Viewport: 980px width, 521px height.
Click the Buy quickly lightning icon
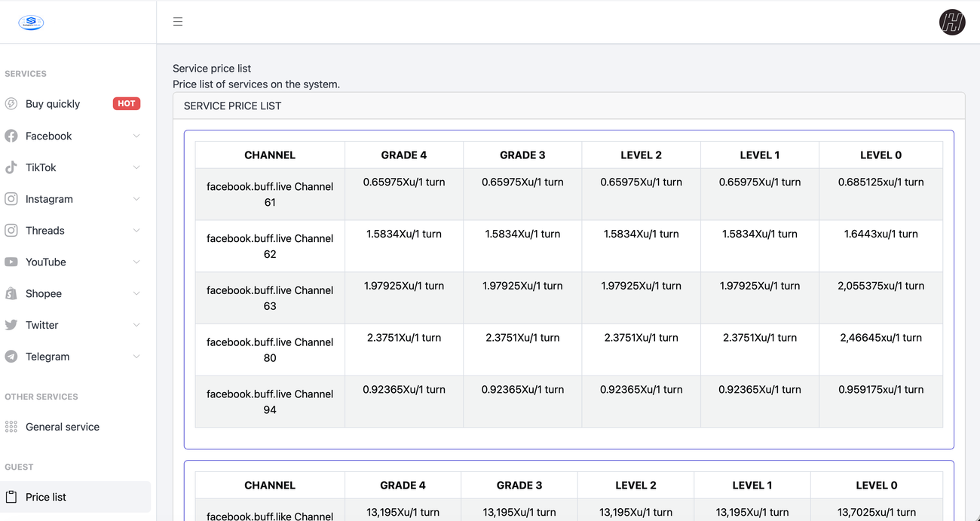(11, 104)
